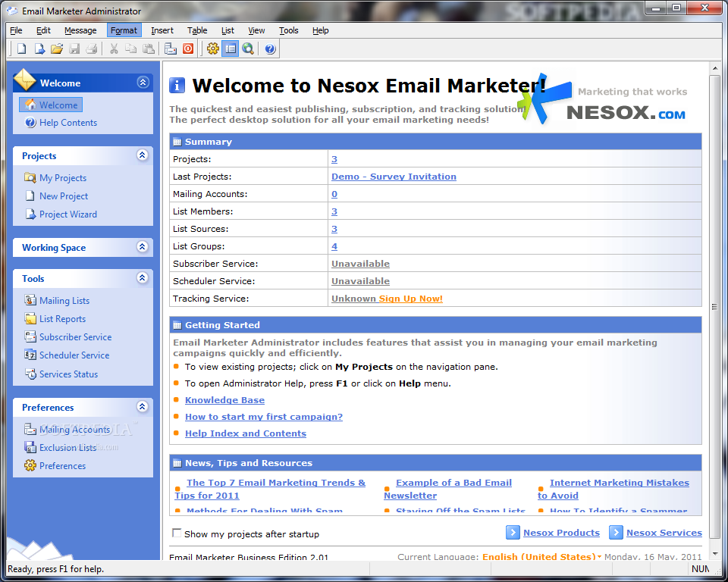
Task: Enable Show my projects after startup checkbox
Action: pyautogui.click(x=177, y=533)
